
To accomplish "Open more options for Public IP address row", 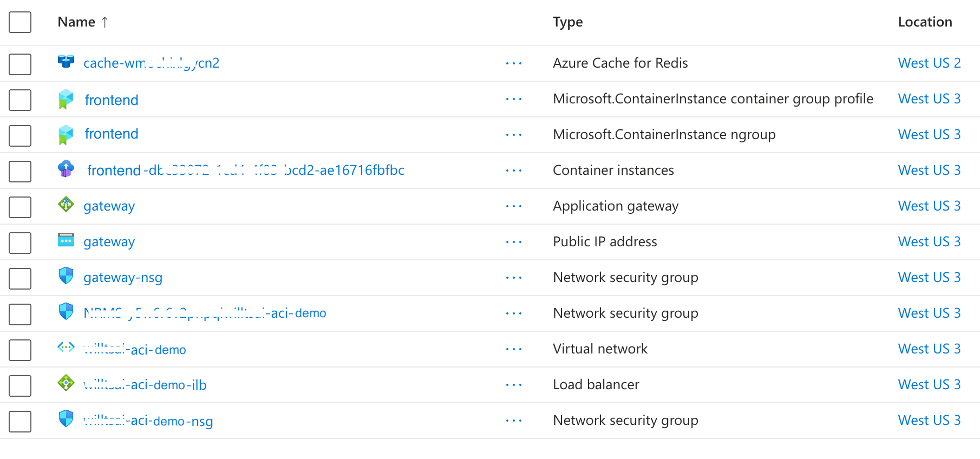I will (x=513, y=242).
